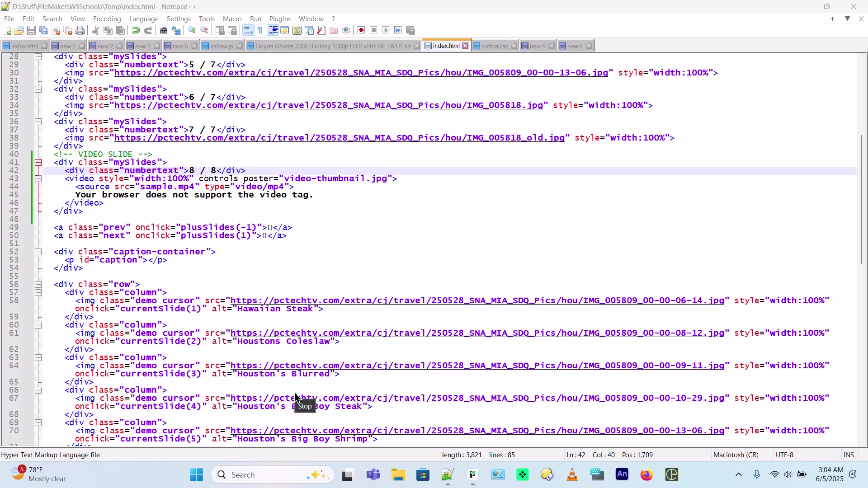The height and width of the screenshot is (488, 868).
Task: Open the Function List toolbar icon
Action: point(321,30)
